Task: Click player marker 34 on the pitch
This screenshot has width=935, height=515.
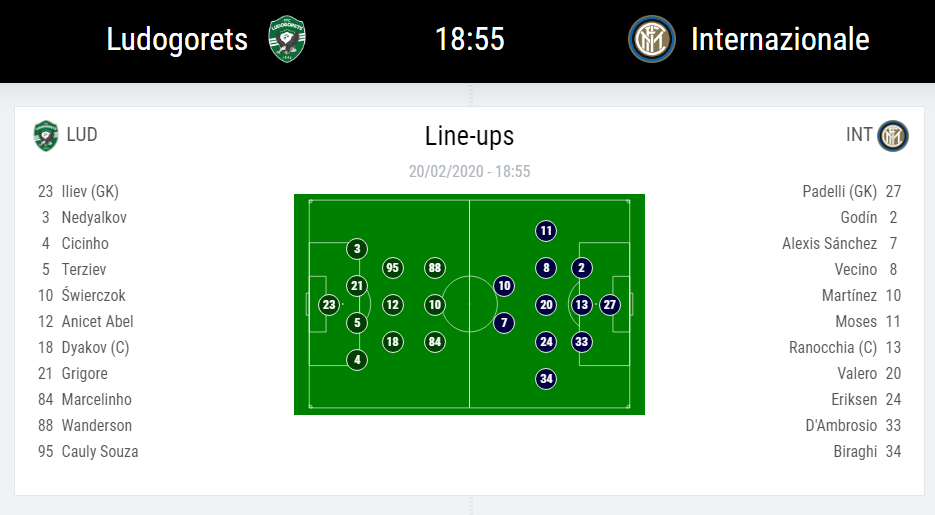Action: [545, 379]
